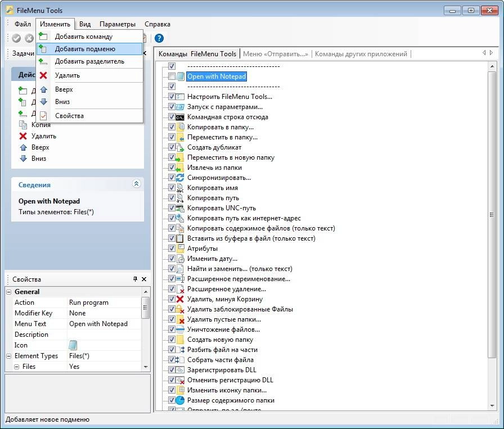The width and height of the screenshot is (504, 429).
Task: Close the Свойства panel
Action: [144, 279]
